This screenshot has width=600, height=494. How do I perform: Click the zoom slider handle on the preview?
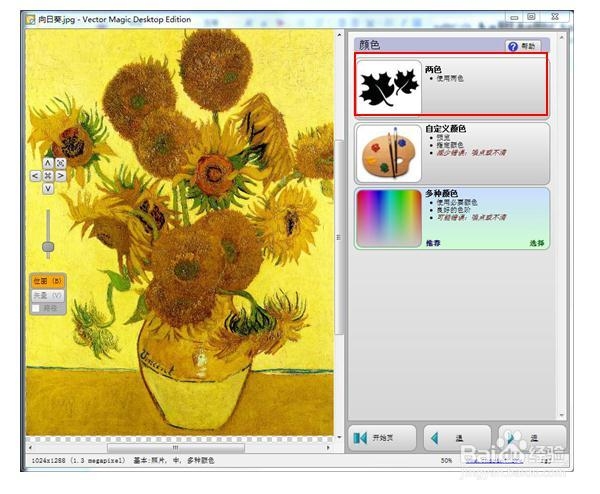(48, 246)
